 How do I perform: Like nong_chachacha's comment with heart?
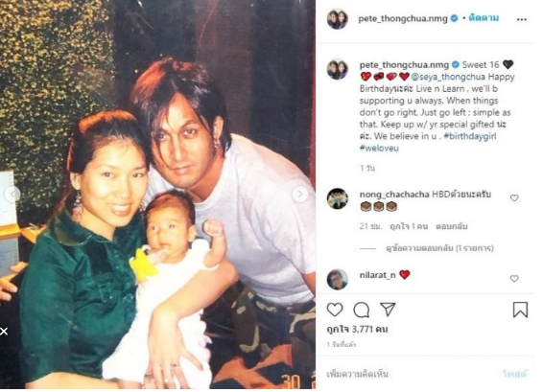(x=514, y=197)
